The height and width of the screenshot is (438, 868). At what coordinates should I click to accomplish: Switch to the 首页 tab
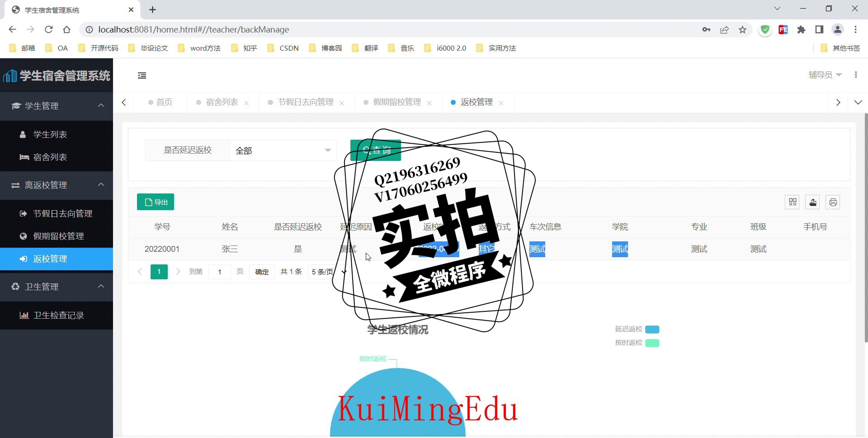pyautogui.click(x=161, y=102)
